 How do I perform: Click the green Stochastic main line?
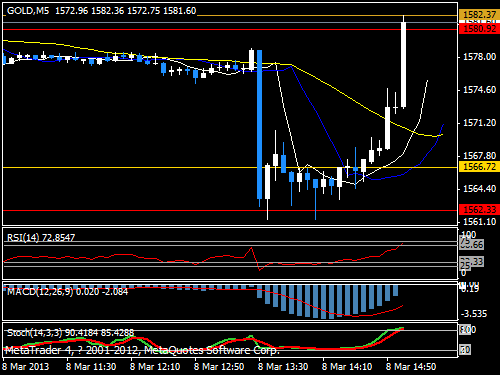(x=380, y=336)
